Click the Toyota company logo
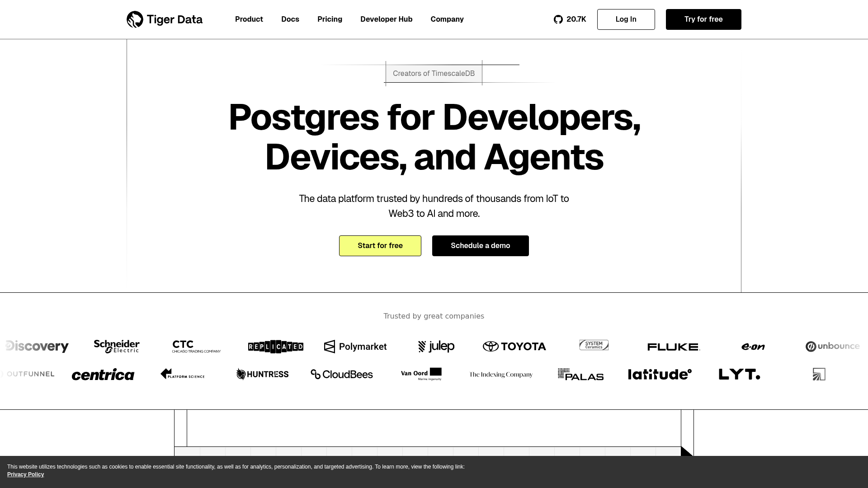 click(x=514, y=347)
